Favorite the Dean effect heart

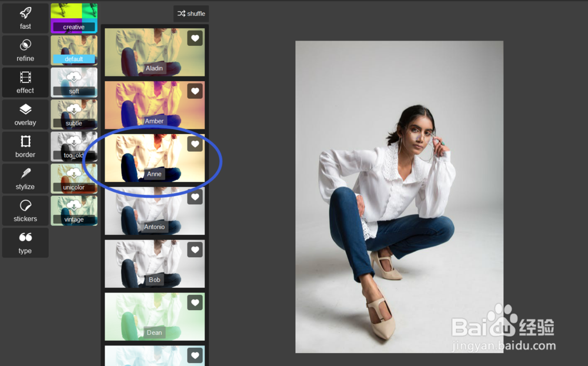195,302
